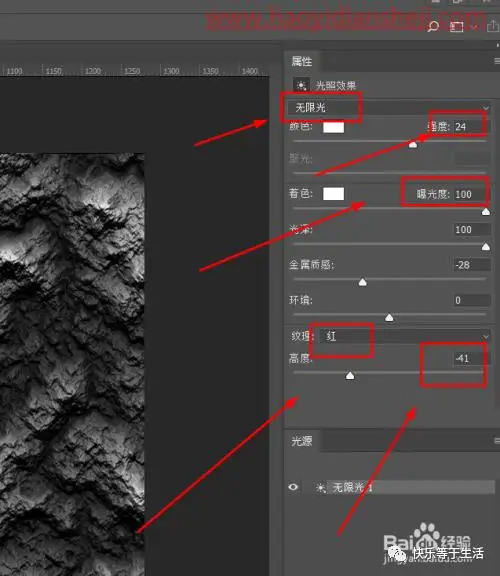Click the share export icon

pyautogui.click(x=493, y=26)
